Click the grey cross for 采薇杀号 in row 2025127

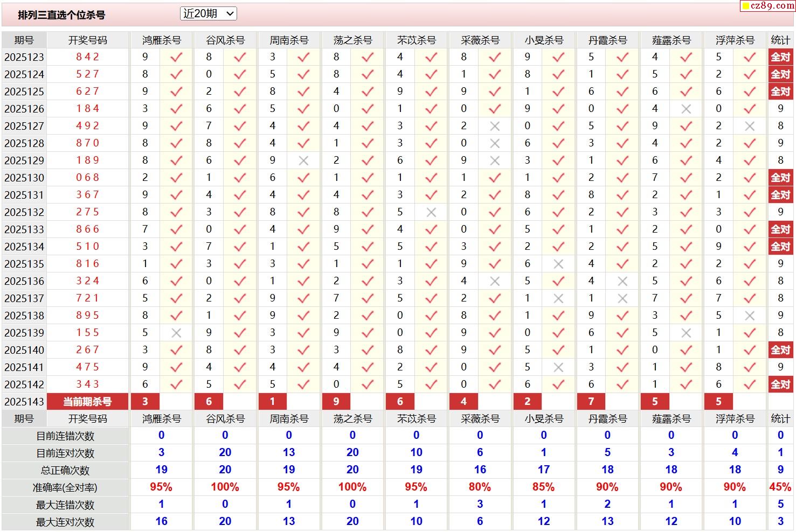coord(495,126)
